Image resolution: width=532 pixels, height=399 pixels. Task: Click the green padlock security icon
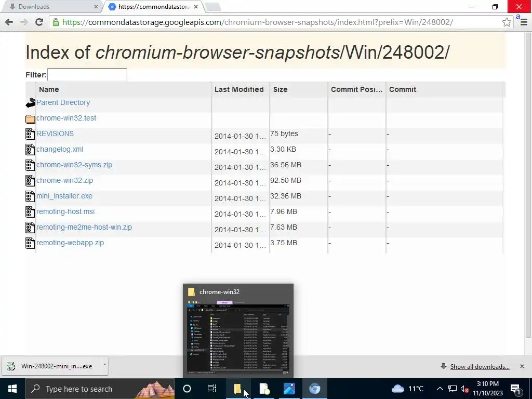coord(56,22)
